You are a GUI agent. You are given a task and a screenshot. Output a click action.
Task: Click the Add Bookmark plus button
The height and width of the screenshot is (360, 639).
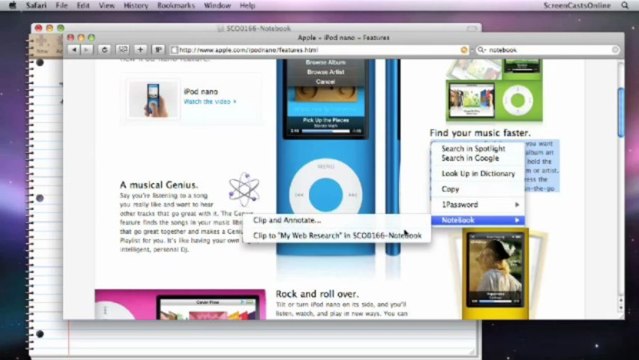point(140,50)
